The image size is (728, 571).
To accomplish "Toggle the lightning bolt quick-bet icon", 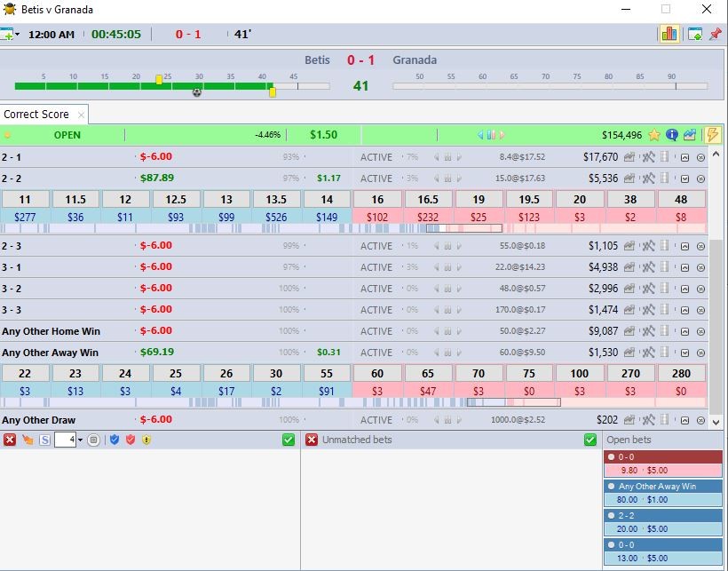I will pos(712,135).
